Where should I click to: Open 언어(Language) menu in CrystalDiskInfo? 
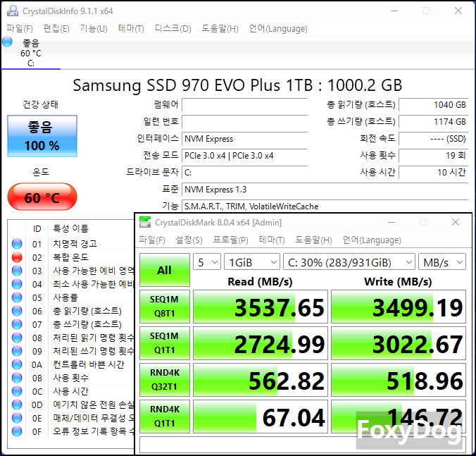(x=278, y=29)
